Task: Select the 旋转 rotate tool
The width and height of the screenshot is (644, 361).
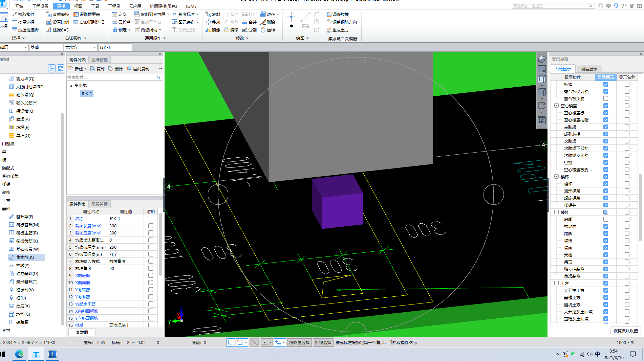Action: [268, 30]
